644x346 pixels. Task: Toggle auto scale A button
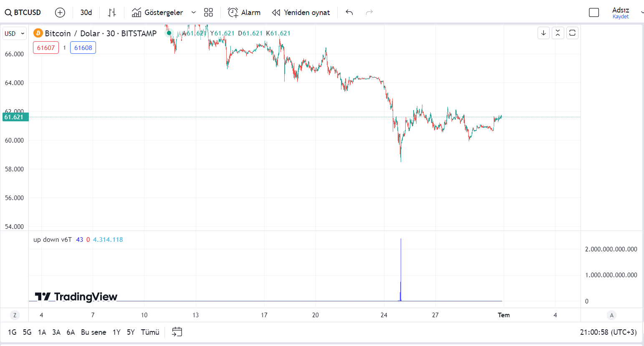point(611,315)
